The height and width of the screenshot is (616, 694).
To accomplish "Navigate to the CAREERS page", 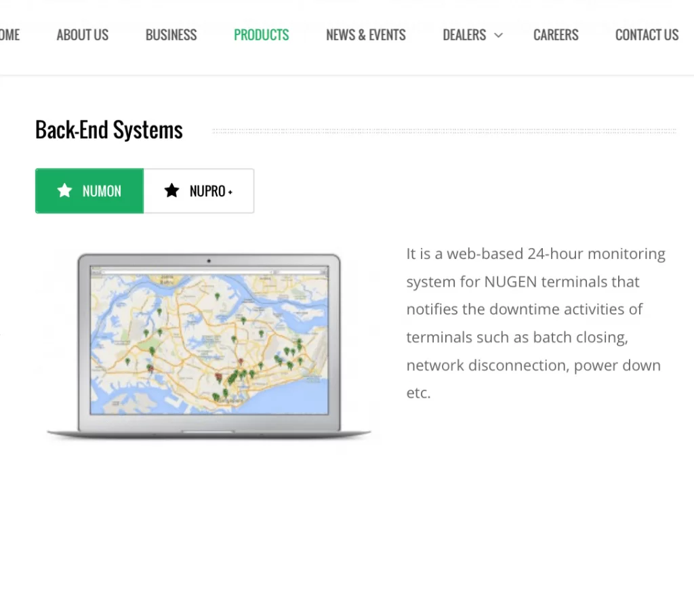I will (556, 35).
